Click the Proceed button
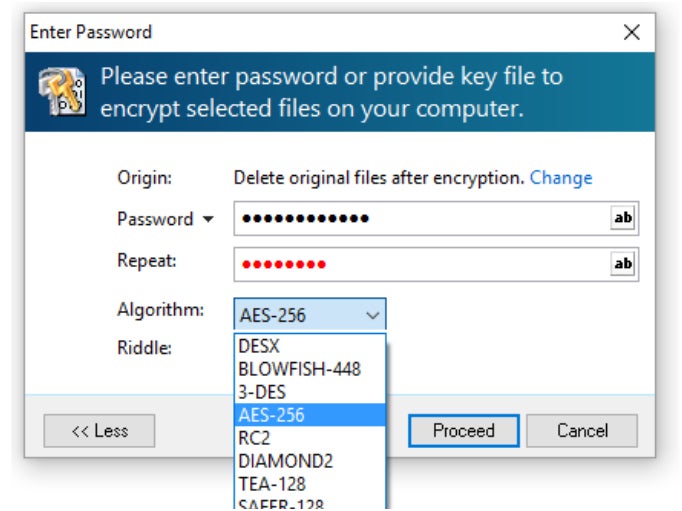Viewport: 682px width, 511px height. [464, 431]
